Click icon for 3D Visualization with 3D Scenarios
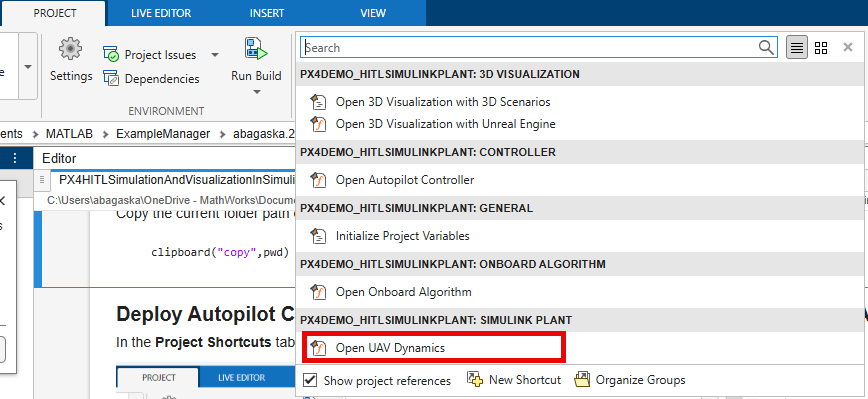 tap(318, 102)
